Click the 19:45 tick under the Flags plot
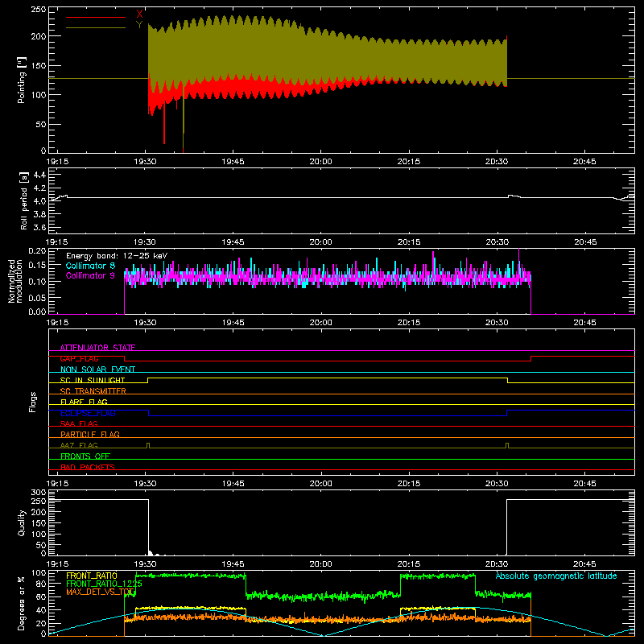The width and height of the screenshot is (644, 644). click(233, 484)
